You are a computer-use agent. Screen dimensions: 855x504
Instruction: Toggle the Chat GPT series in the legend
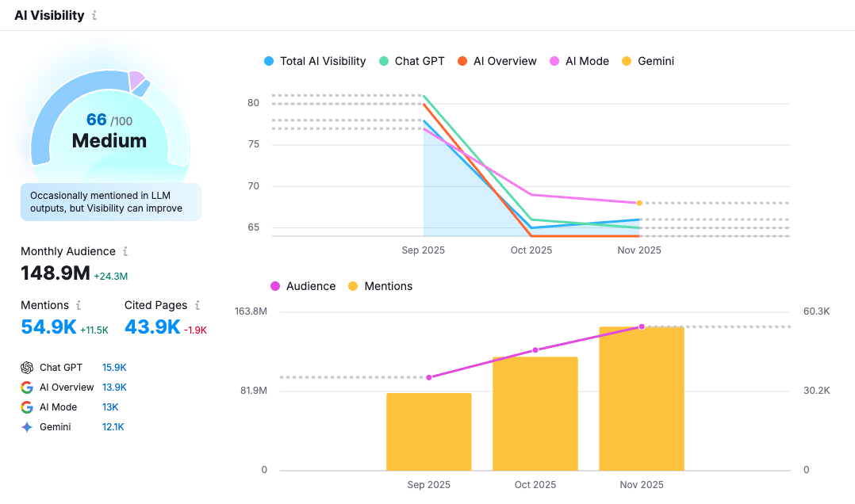tap(412, 61)
